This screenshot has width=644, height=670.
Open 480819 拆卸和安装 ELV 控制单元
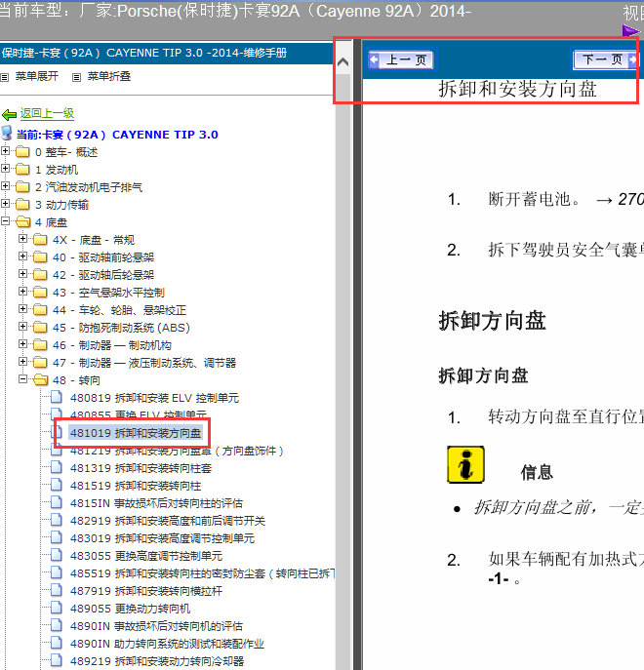tap(154, 398)
